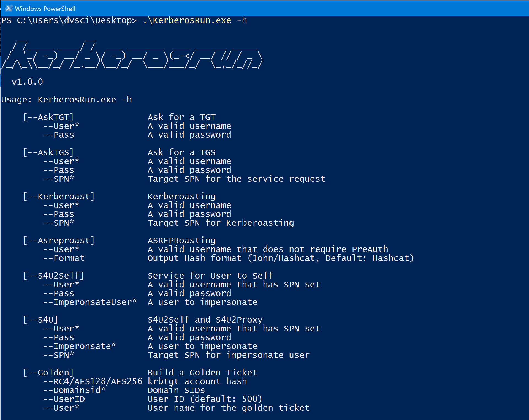Click '--SPN*' under the Kerberoast section
The width and height of the screenshot is (529, 420).
[59, 223]
